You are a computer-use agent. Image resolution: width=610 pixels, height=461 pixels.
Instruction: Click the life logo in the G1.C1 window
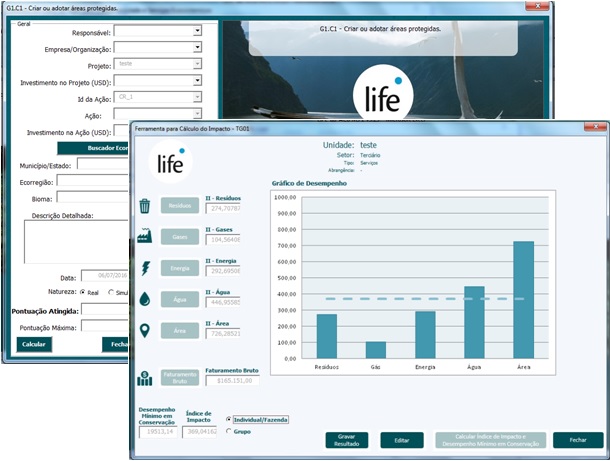(x=383, y=93)
